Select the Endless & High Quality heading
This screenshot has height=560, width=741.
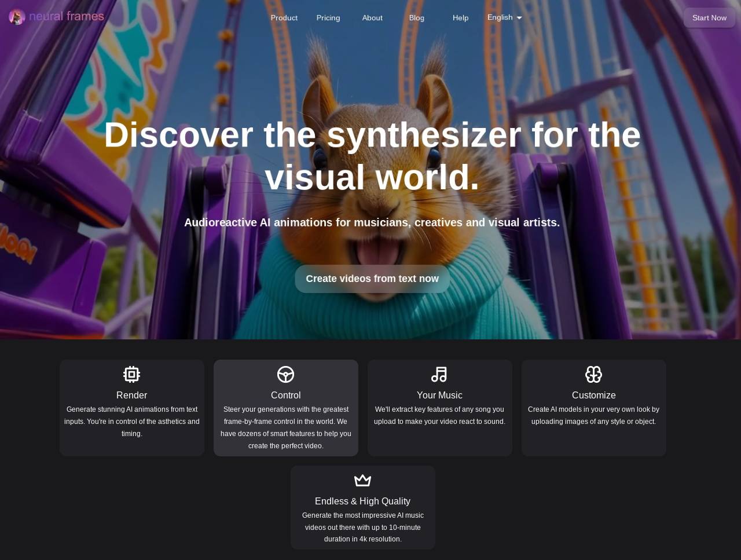click(x=363, y=501)
